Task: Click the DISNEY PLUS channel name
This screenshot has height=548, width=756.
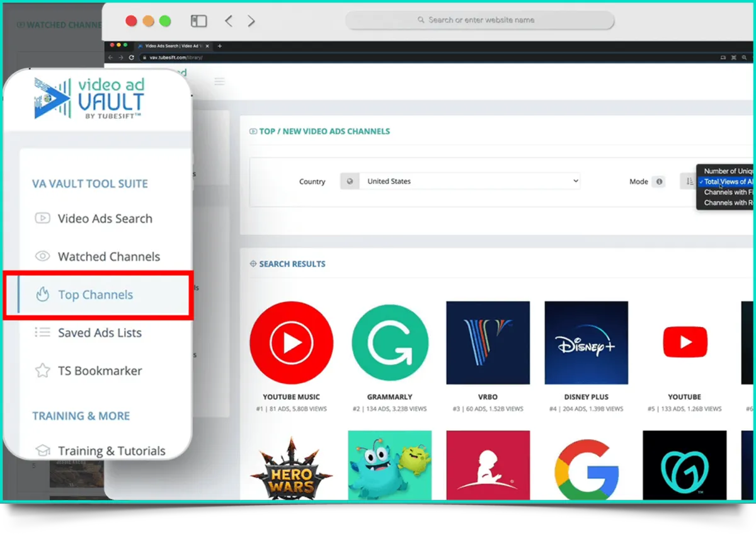Action: tap(586, 397)
